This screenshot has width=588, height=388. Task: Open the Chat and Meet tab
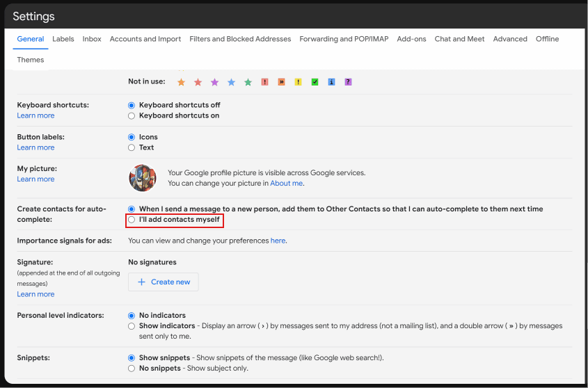[x=459, y=39]
